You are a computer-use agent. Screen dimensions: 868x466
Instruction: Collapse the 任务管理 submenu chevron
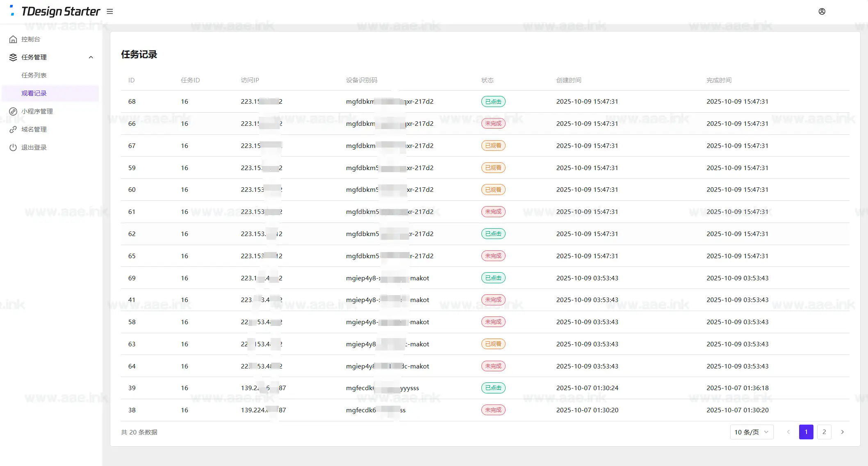(x=91, y=57)
